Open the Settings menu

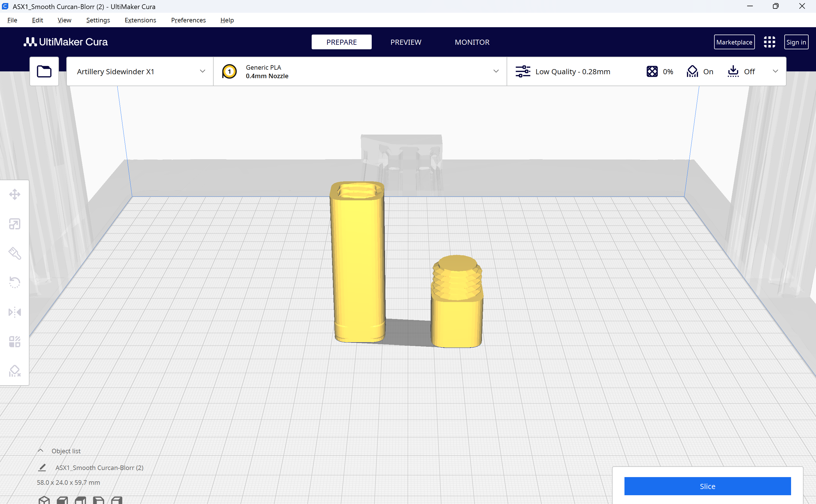[x=98, y=20]
